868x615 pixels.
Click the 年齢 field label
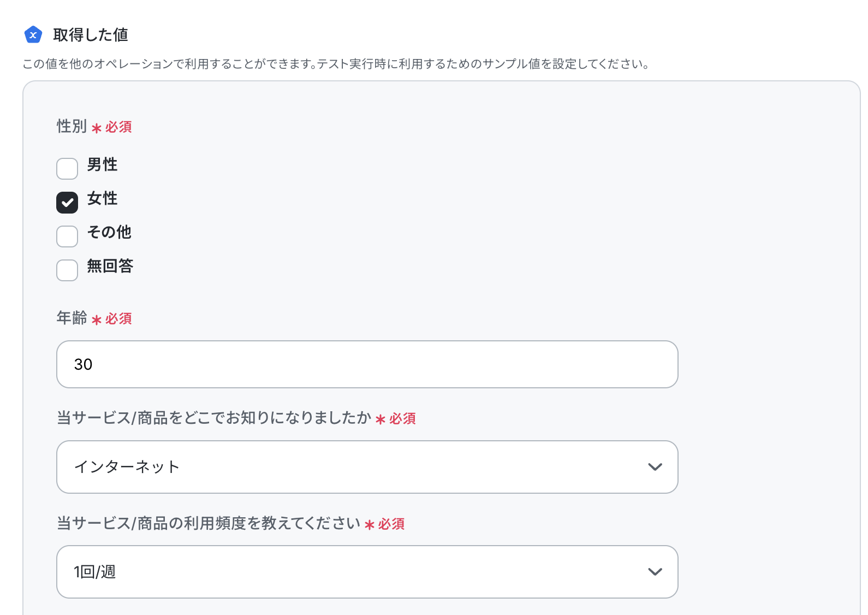(72, 318)
